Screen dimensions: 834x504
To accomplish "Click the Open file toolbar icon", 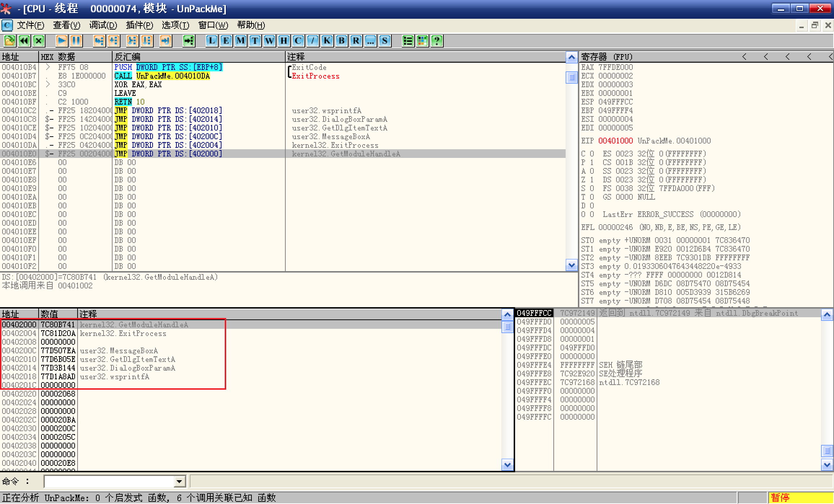I will coord(10,41).
